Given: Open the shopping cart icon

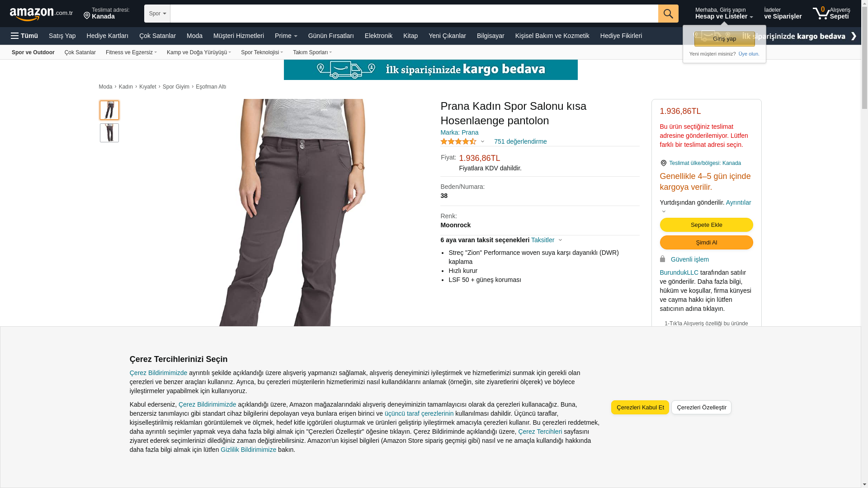Looking at the screenshot, I should coord(821,13).
